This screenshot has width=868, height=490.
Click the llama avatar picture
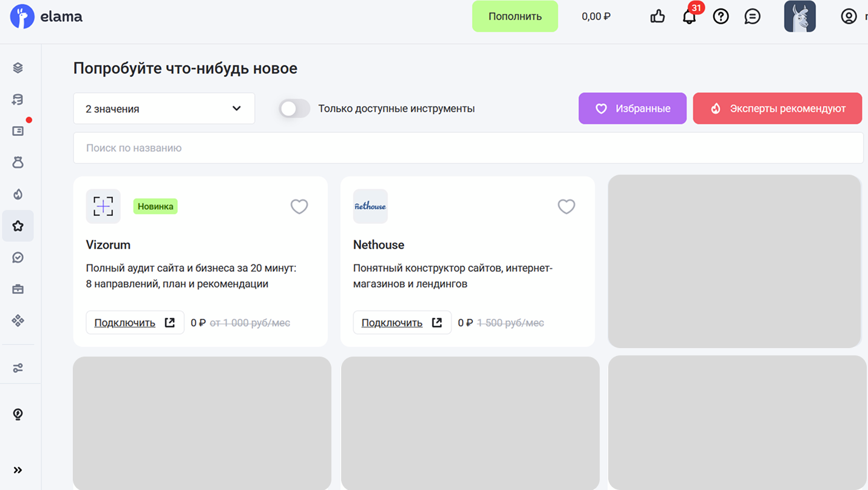[800, 16]
